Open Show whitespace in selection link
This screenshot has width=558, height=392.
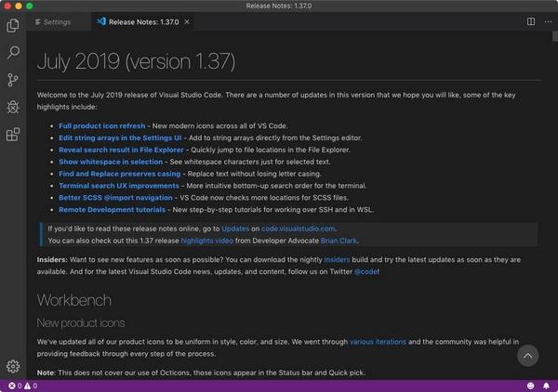tap(111, 162)
